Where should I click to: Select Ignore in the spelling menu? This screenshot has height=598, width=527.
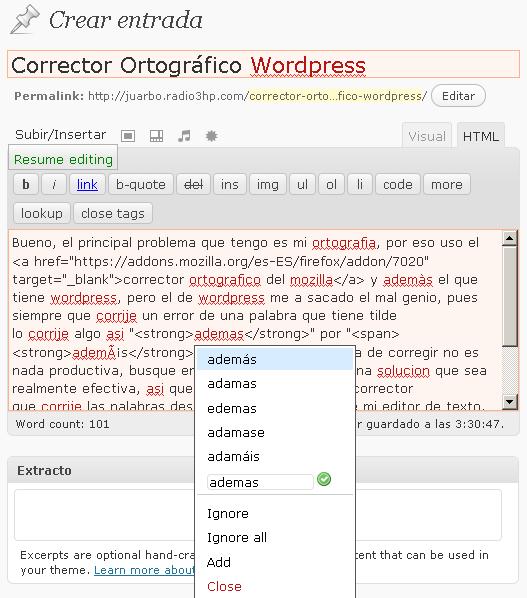click(275, 514)
